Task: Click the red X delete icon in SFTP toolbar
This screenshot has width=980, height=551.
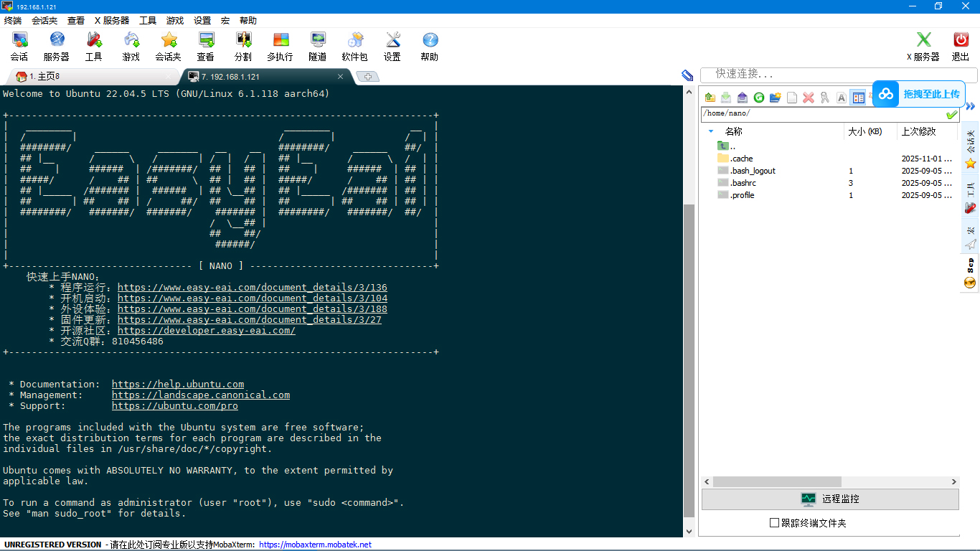Action: point(809,98)
